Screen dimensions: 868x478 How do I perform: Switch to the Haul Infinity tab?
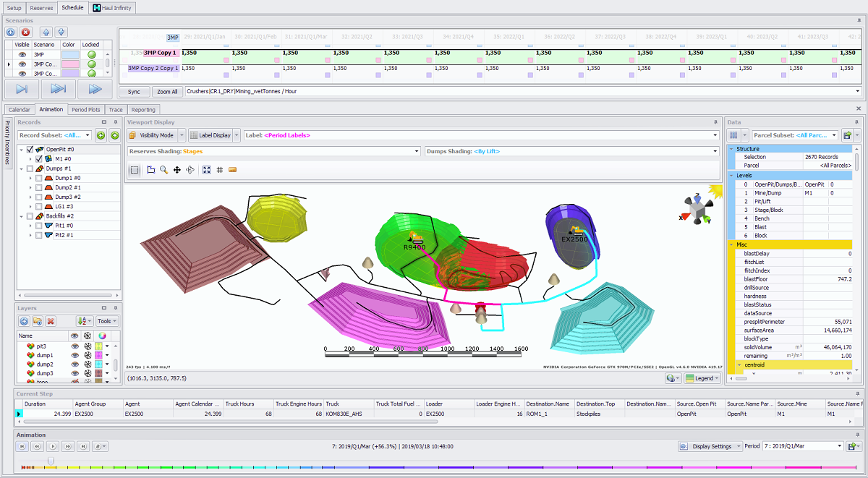click(113, 7)
